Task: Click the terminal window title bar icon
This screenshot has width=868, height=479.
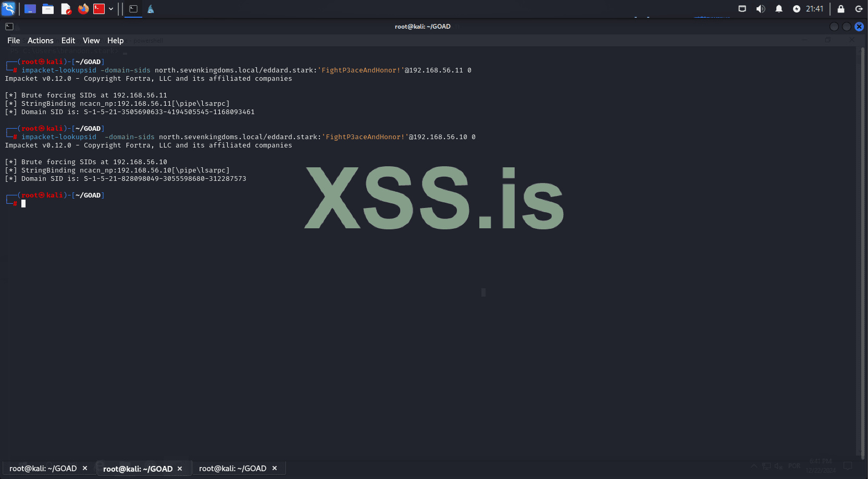Action: (x=9, y=27)
